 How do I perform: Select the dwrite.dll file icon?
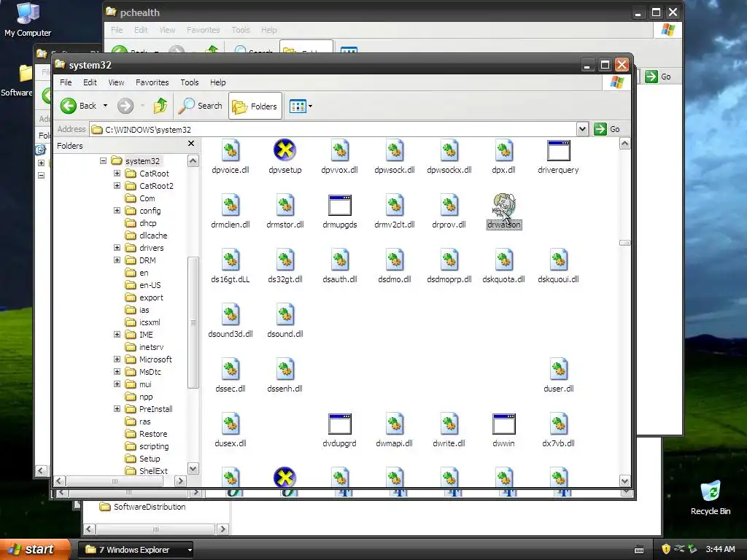tap(449, 424)
